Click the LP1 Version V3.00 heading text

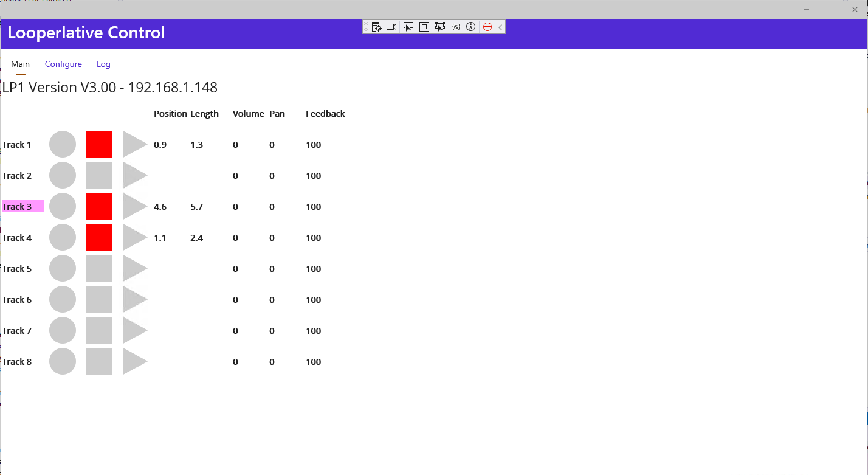click(110, 88)
